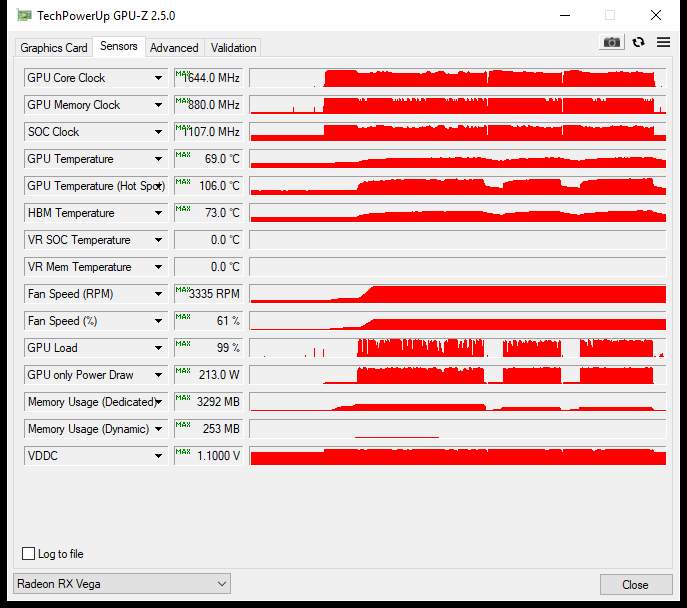Switch to the Graphics Card tab

[54, 48]
